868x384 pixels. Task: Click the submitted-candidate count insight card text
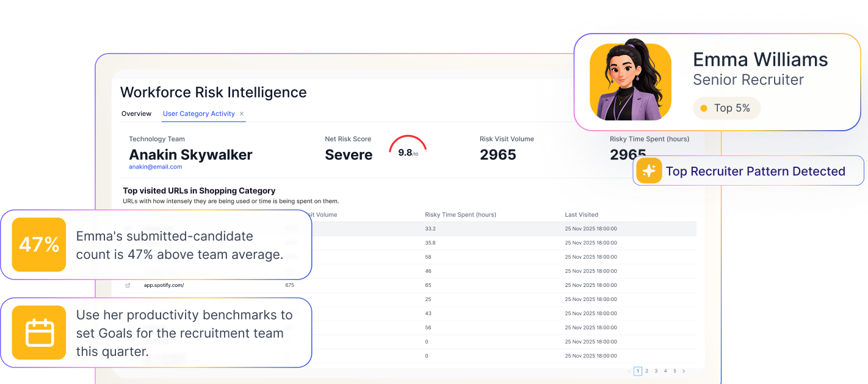pyautogui.click(x=179, y=245)
